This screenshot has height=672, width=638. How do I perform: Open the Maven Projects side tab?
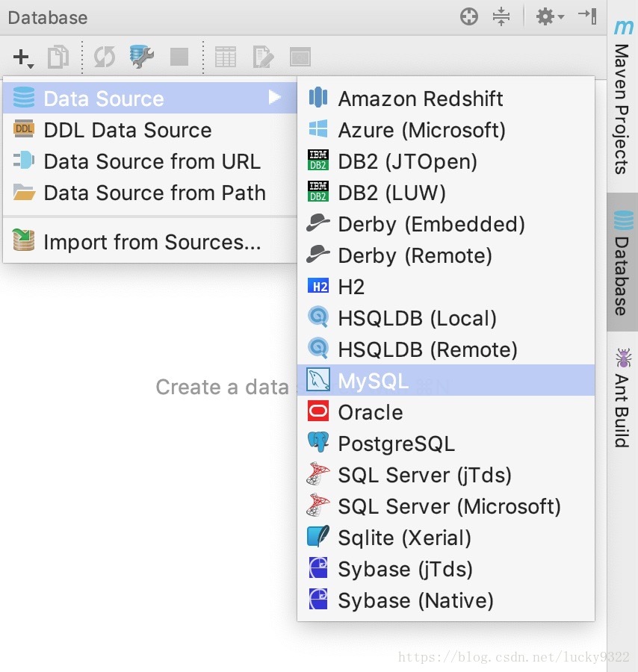click(x=622, y=97)
